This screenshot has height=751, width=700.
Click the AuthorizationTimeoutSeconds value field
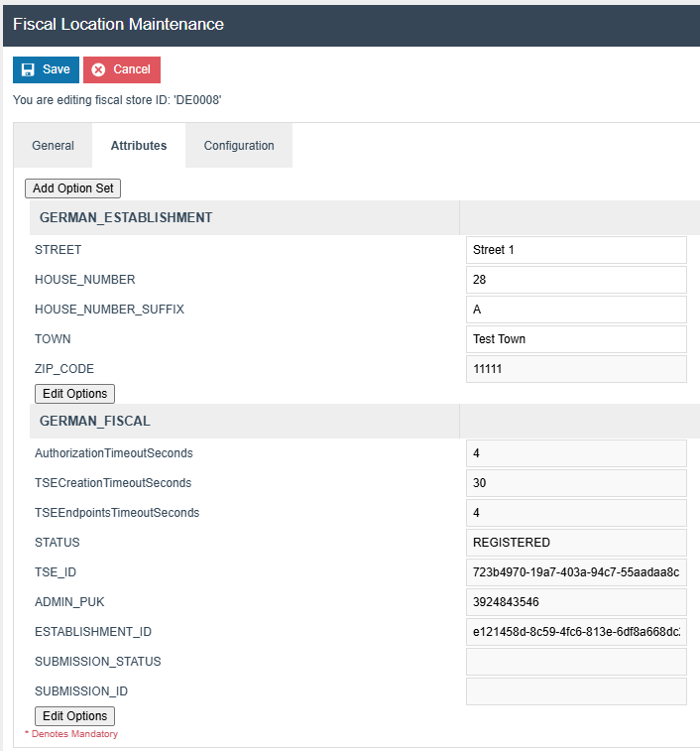pos(576,453)
